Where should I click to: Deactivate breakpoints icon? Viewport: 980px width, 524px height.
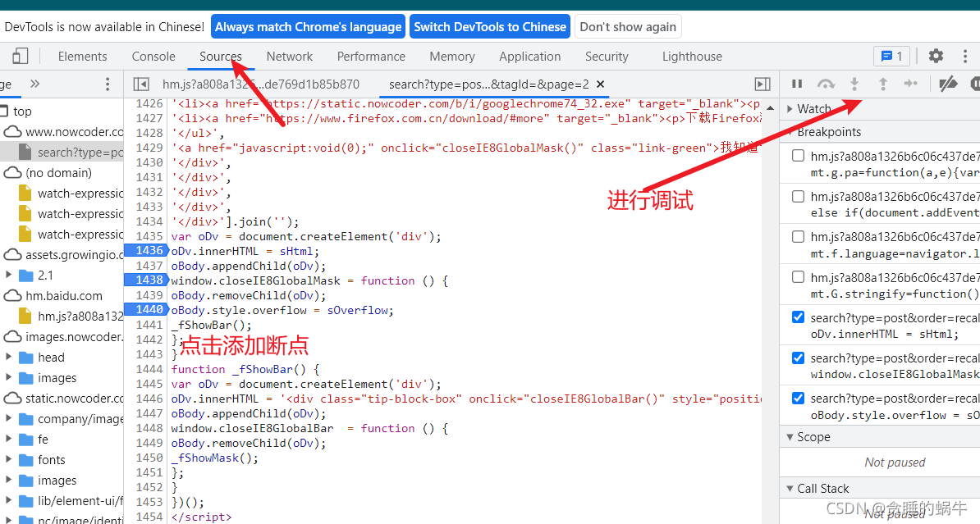pos(948,84)
